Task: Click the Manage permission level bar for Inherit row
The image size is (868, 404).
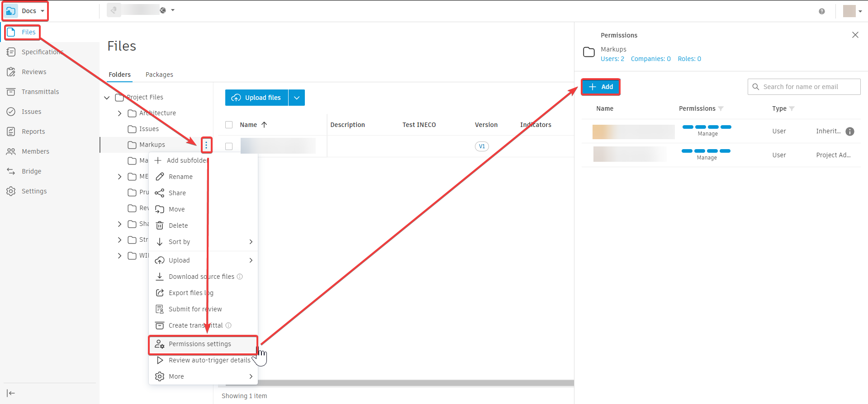Action: (707, 127)
